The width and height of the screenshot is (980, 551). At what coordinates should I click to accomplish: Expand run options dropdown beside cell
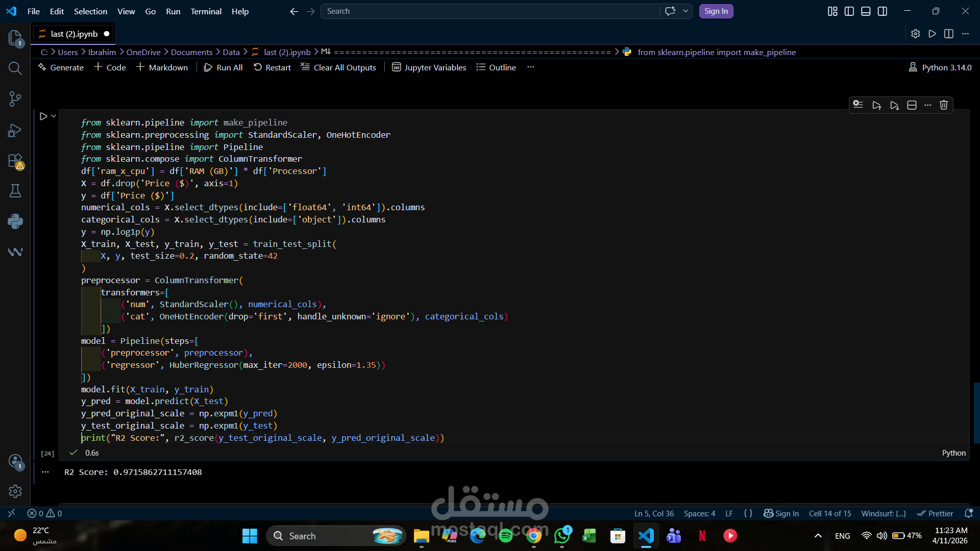[54, 116]
